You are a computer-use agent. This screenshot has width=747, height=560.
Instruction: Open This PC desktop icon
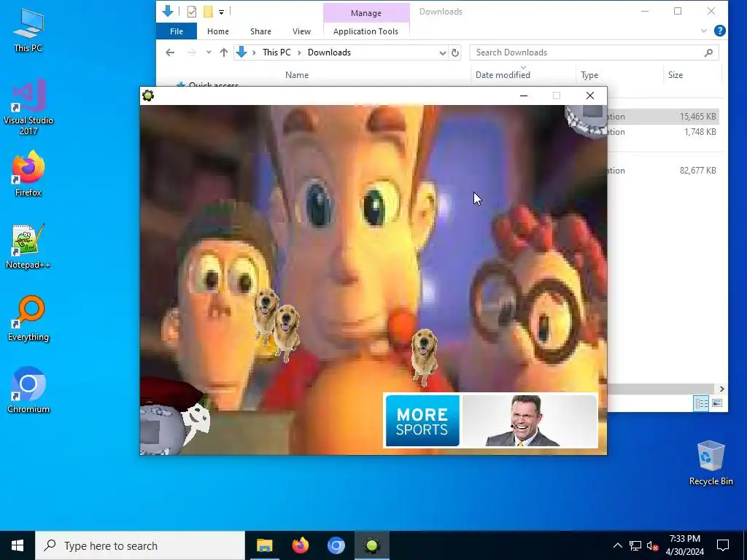(28, 30)
